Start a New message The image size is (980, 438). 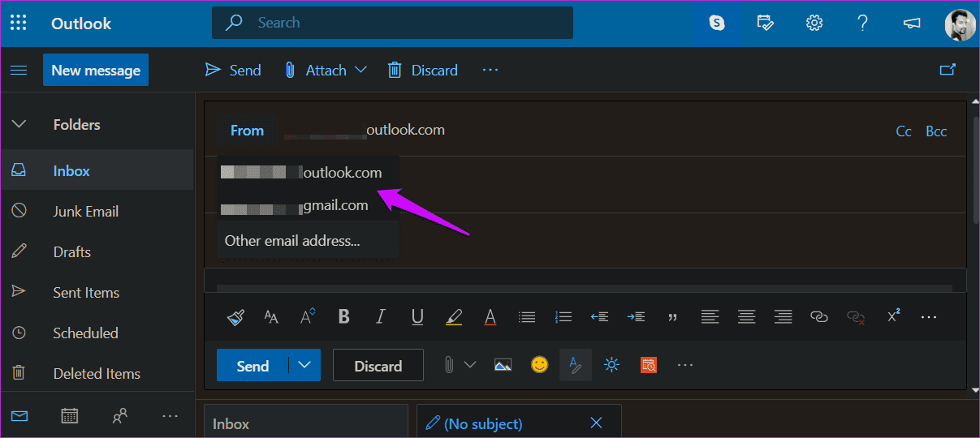pos(96,71)
